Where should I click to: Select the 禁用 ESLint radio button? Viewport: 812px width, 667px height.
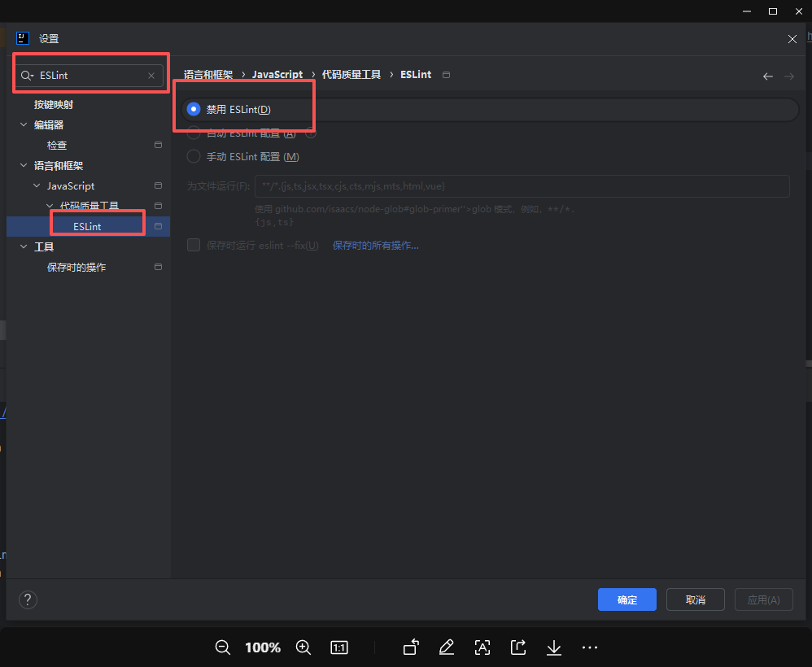[194, 110]
